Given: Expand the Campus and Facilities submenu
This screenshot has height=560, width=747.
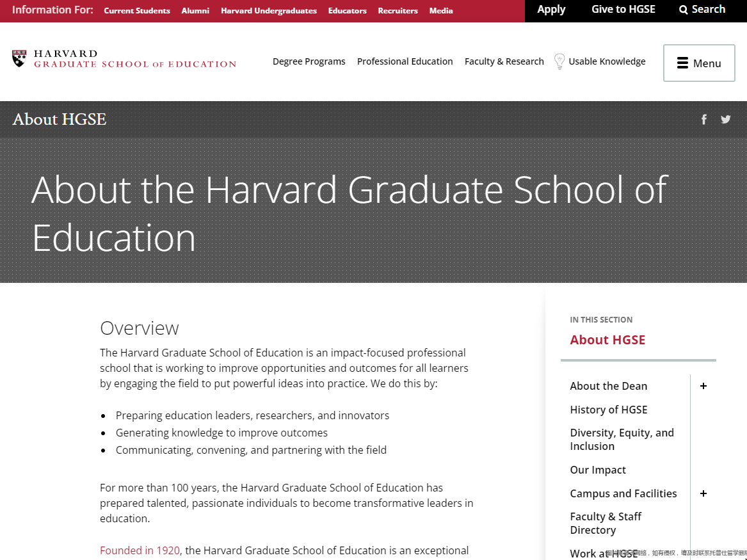Looking at the screenshot, I should click(x=703, y=493).
